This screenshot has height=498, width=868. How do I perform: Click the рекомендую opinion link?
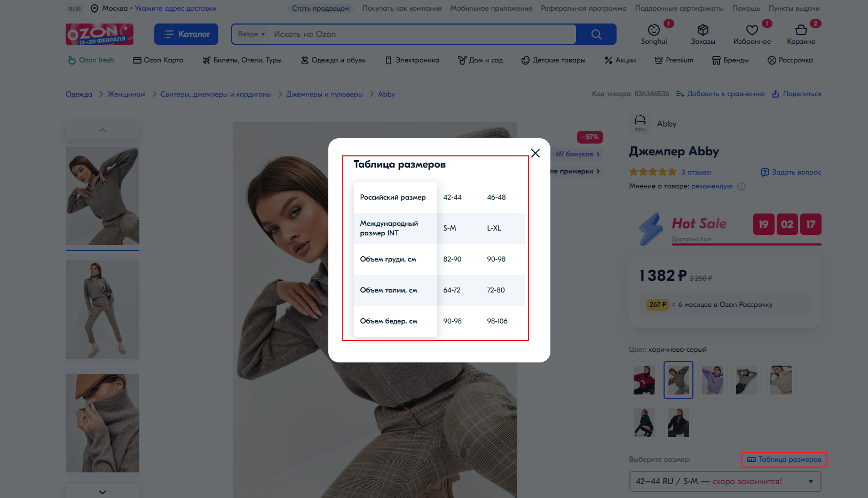coord(712,186)
